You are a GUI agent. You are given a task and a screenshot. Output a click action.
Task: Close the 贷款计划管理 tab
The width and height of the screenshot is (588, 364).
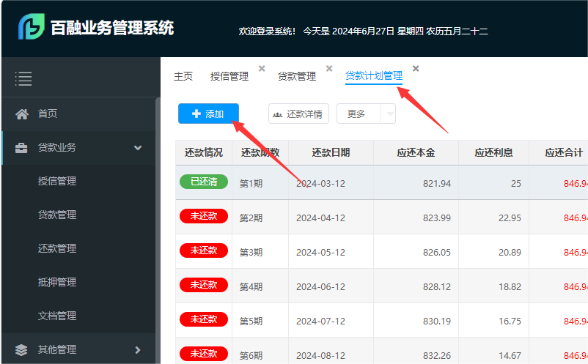point(416,68)
